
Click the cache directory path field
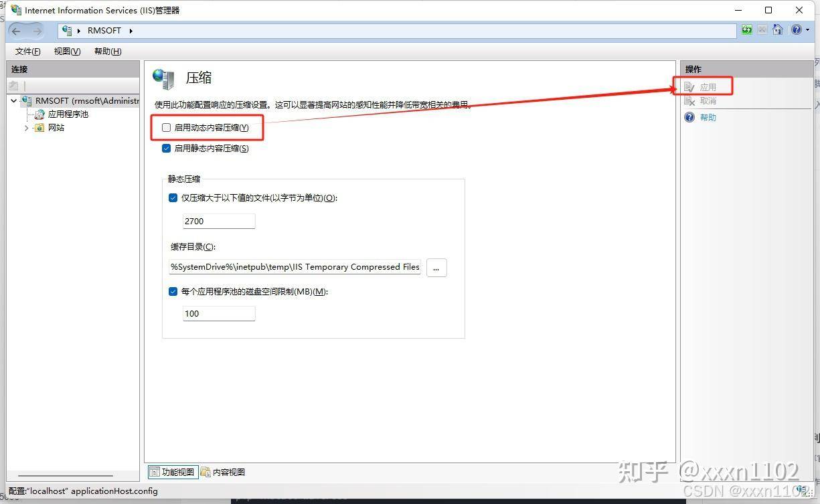tap(295, 267)
